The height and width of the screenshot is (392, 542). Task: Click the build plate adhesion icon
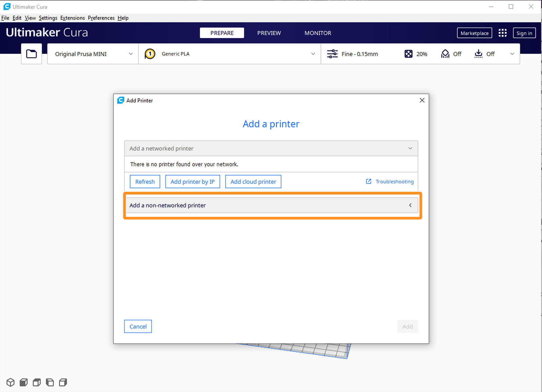[478, 54]
